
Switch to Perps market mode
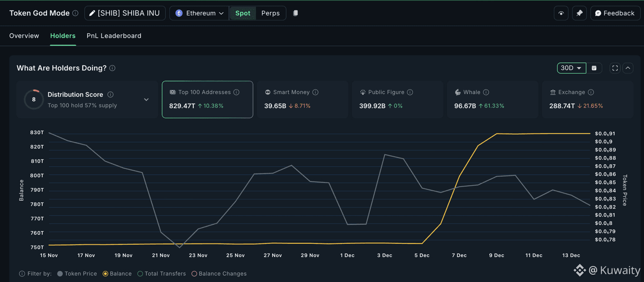[271, 13]
